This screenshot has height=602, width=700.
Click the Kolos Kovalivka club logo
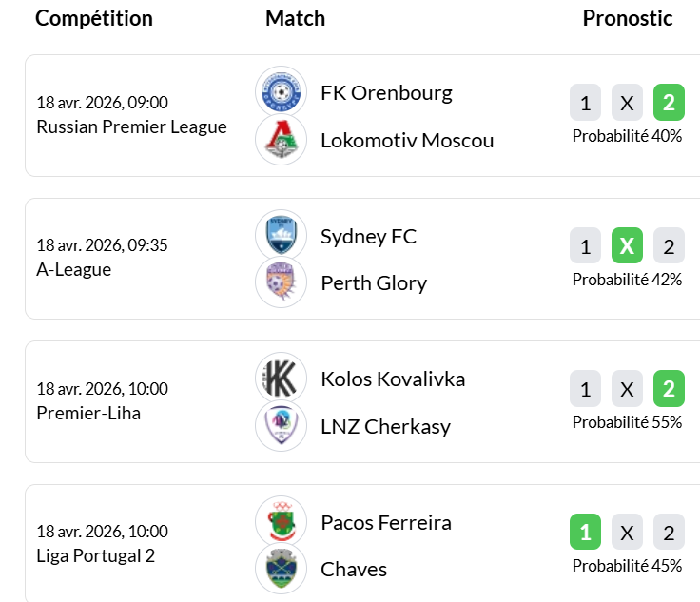click(281, 379)
